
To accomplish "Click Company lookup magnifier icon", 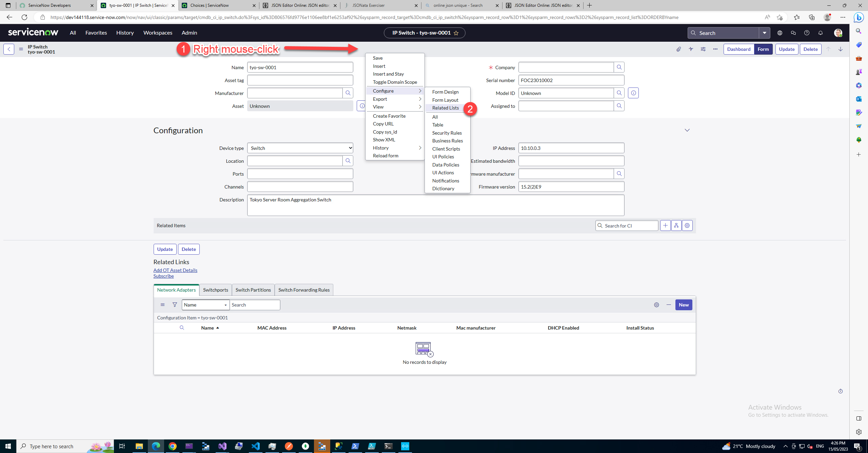I will (619, 67).
